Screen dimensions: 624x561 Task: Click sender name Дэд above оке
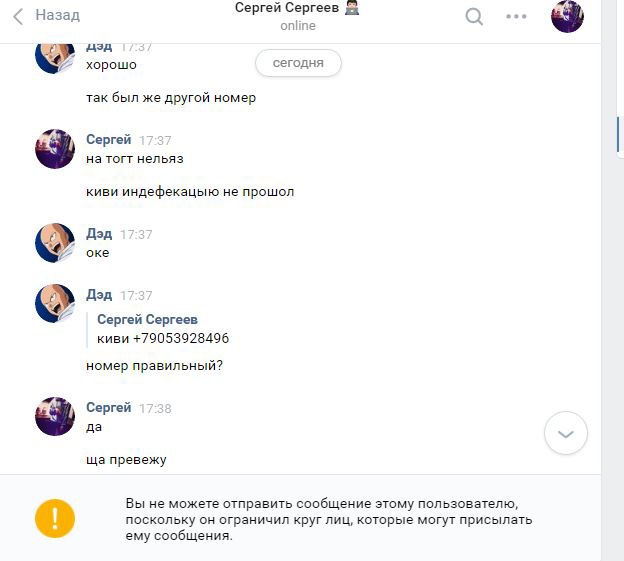(x=99, y=234)
